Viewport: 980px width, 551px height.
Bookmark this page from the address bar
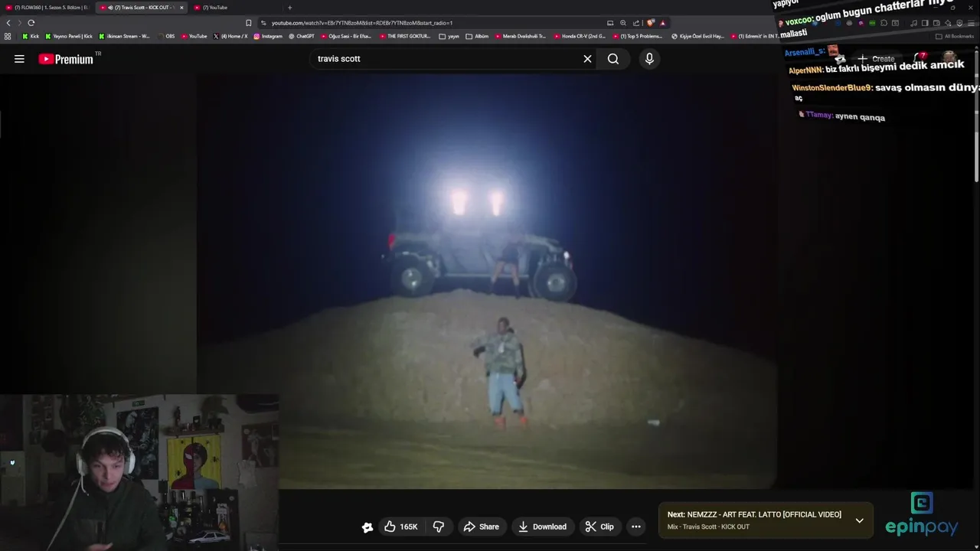coord(248,23)
